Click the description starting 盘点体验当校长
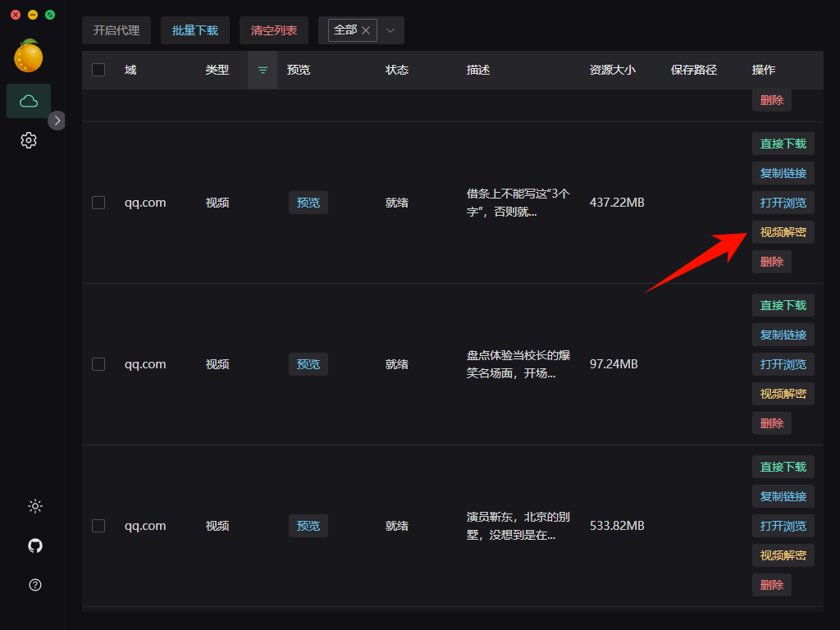This screenshot has width=840, height=630. click(x=518, y=364)
